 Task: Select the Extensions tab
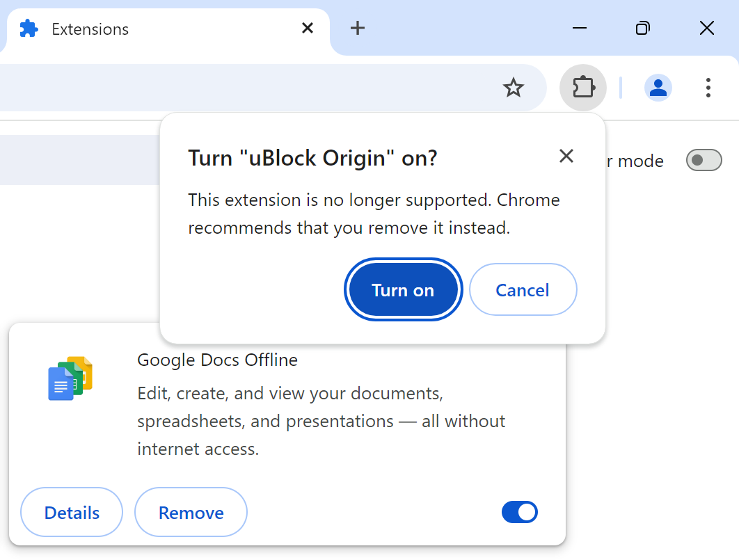pos(139,29)
